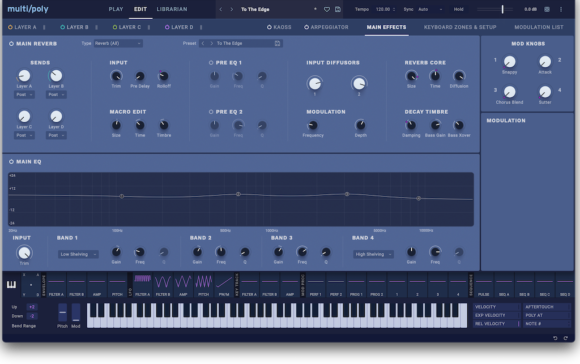Screen dimensions: 580x364
Task: Click the redo arrow
Action: [566, 338]
